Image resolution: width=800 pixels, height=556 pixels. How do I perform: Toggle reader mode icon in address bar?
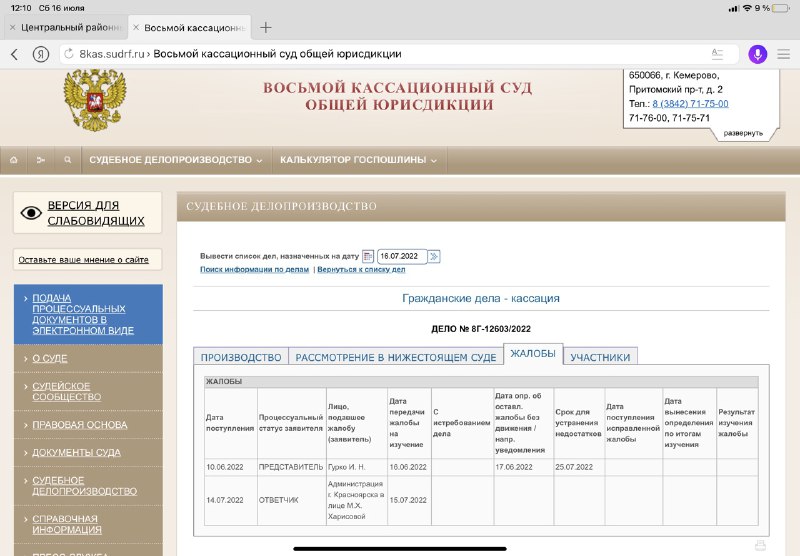pyautogui.click(x=717, y=54)
